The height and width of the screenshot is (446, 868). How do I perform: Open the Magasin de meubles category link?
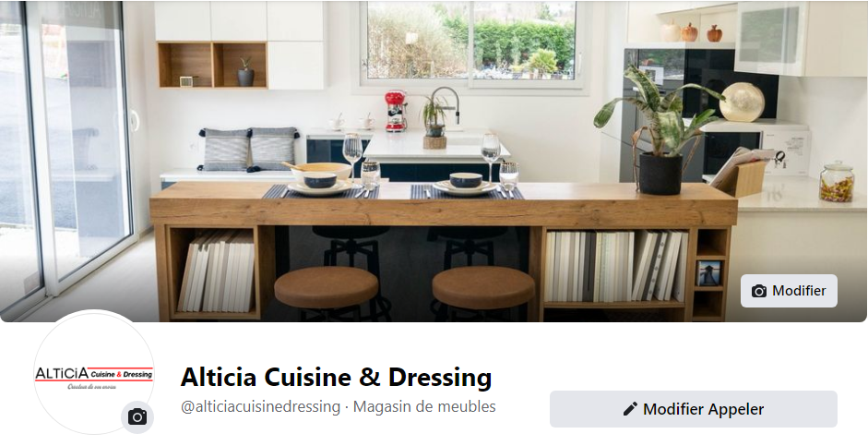424,406
